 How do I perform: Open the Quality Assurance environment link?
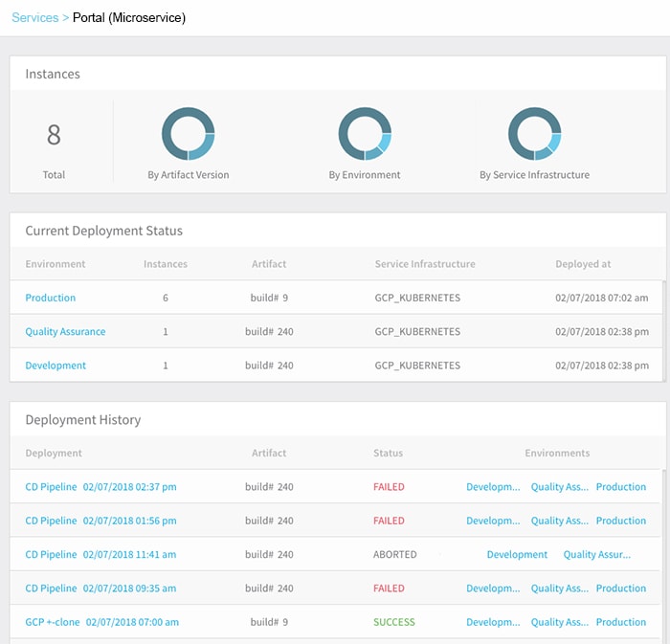click(x=65, y=331)
